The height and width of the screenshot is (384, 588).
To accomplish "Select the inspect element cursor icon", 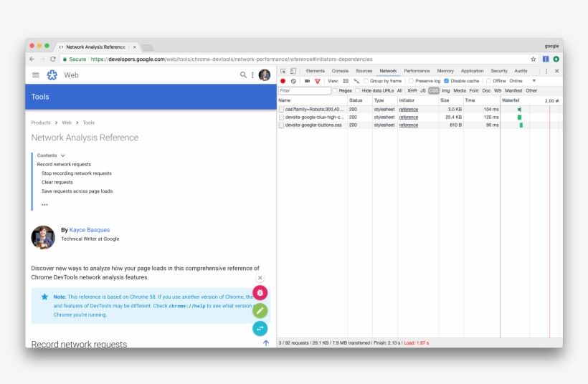I will [283, 71].
